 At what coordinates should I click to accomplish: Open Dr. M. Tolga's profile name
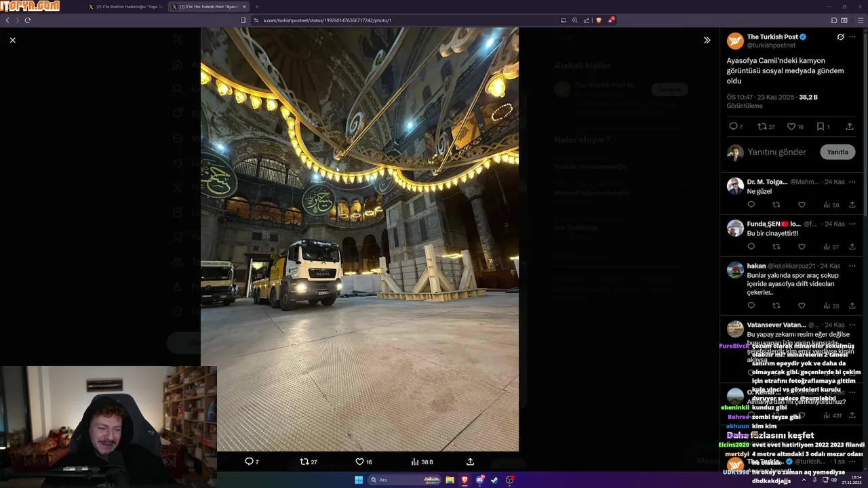point(767,182)
